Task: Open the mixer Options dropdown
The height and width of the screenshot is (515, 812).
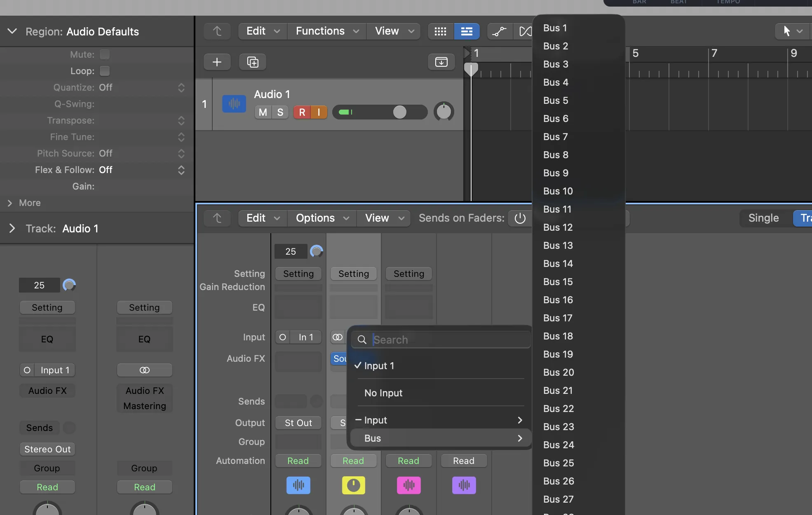Action: (x=322, y=218)
